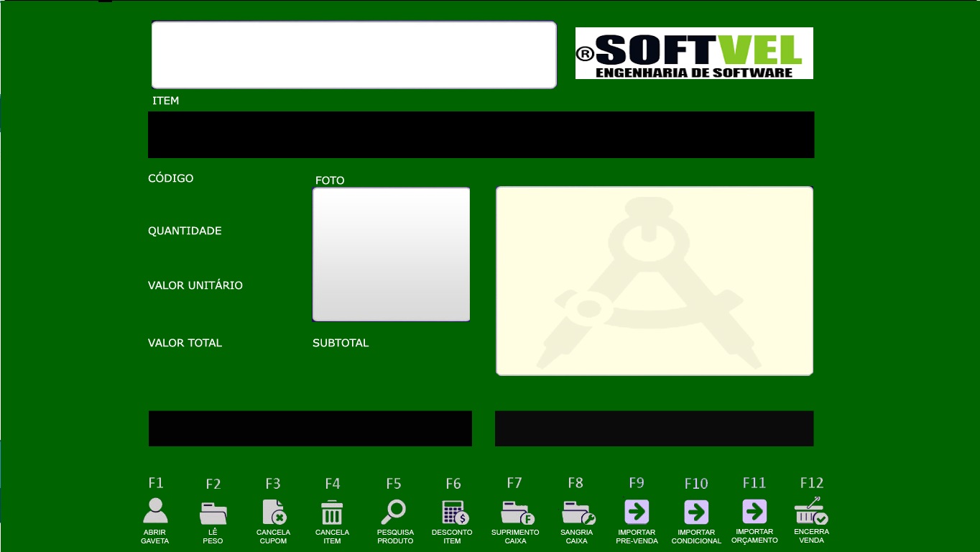The height and width of the screenshot is (552, 980).
Task: Click the white input box at top
Action: 353,55
